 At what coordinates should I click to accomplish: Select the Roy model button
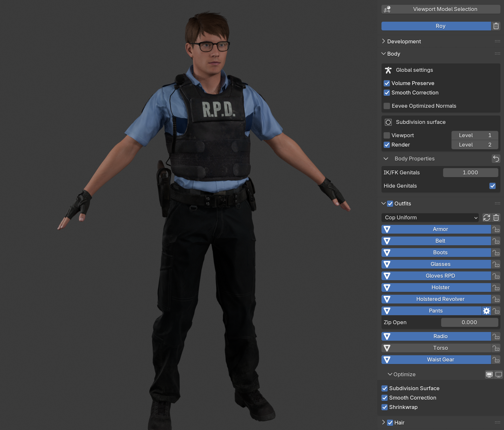tap(436, 26)
